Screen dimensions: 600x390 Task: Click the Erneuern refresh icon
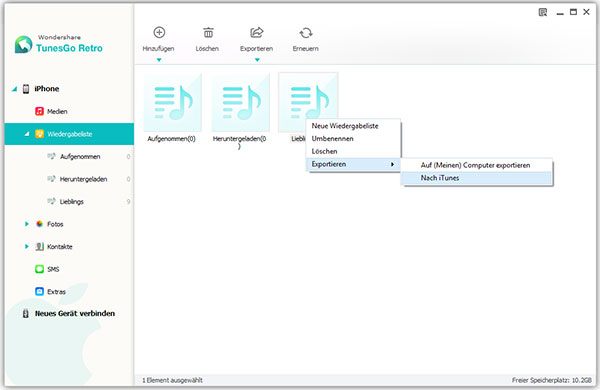(x=306, y=33)
